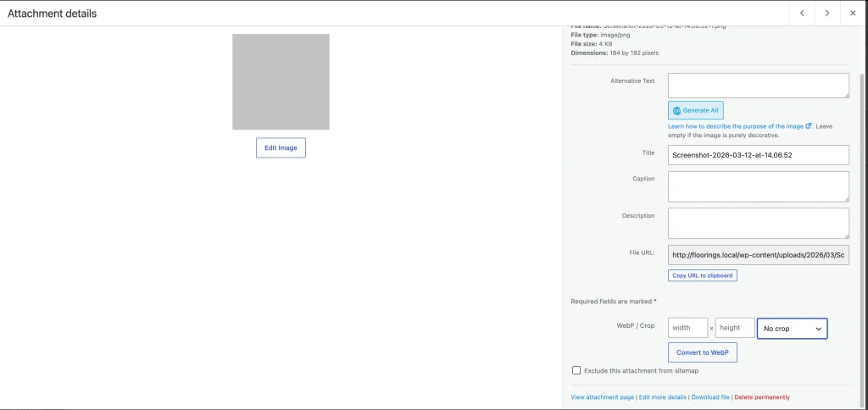The width and height of the screenshot is (868, 410).
Task: Check Exclude this attachment from sitemap
Action: (x=576, y=370)
